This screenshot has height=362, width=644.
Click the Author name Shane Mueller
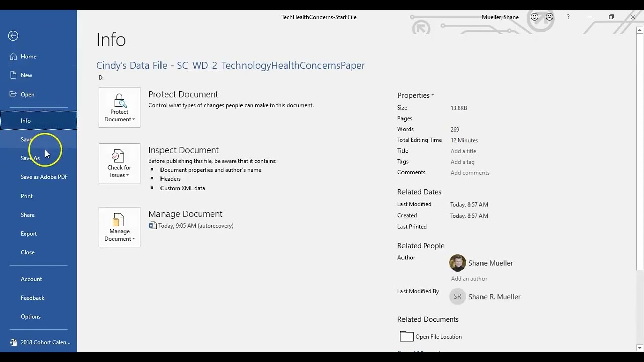[491, 263]
